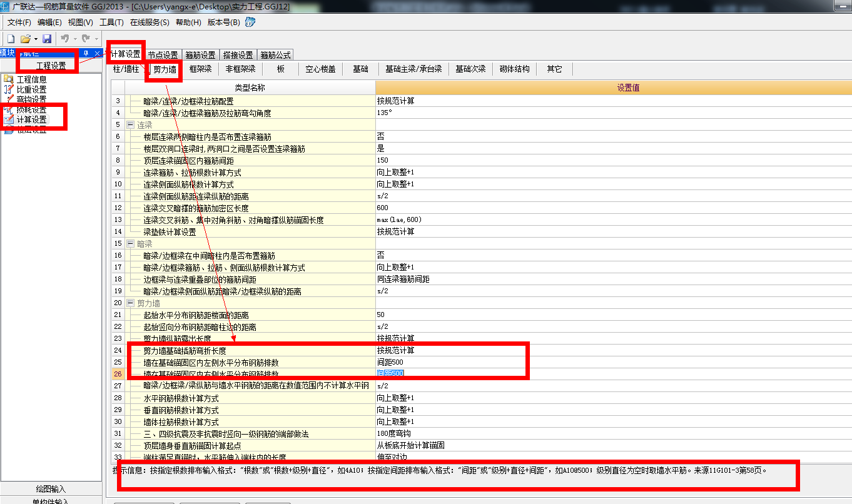The image size is (852, 504).
Task: Select the 空心楼盖 component tab
Action: pyautogui.click(x=320, y=69)
